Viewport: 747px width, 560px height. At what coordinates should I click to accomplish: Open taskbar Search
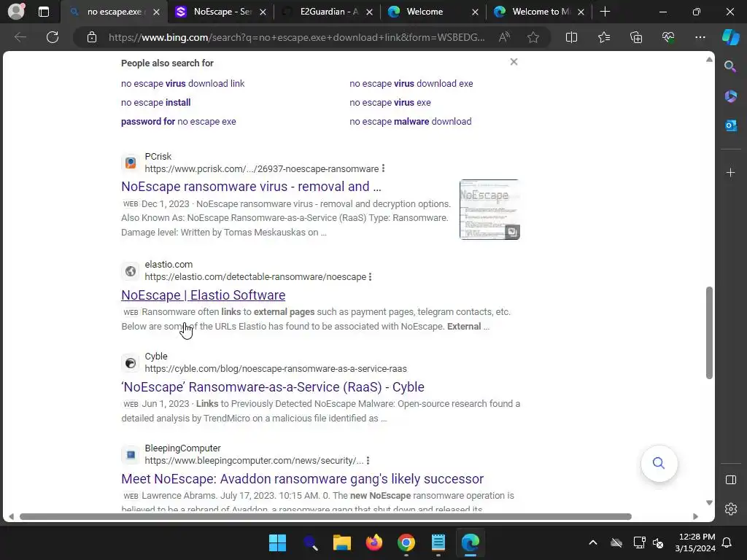click(x=310, y=542)
